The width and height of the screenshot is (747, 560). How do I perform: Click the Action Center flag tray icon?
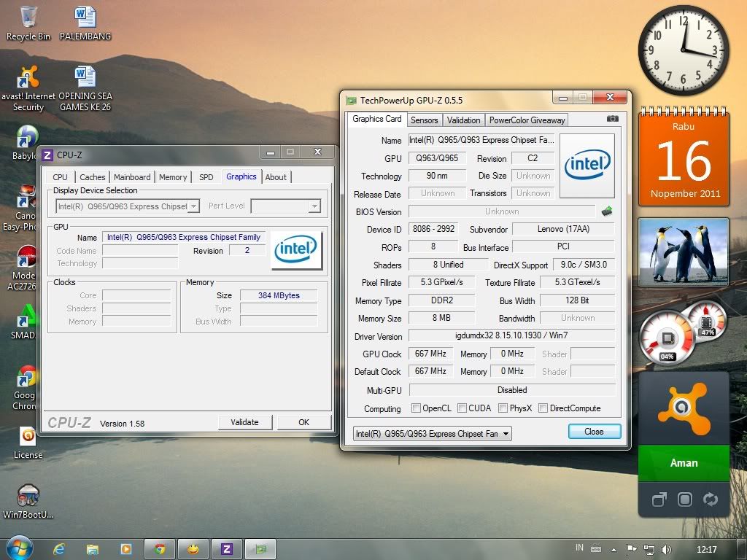click(631, 550)
